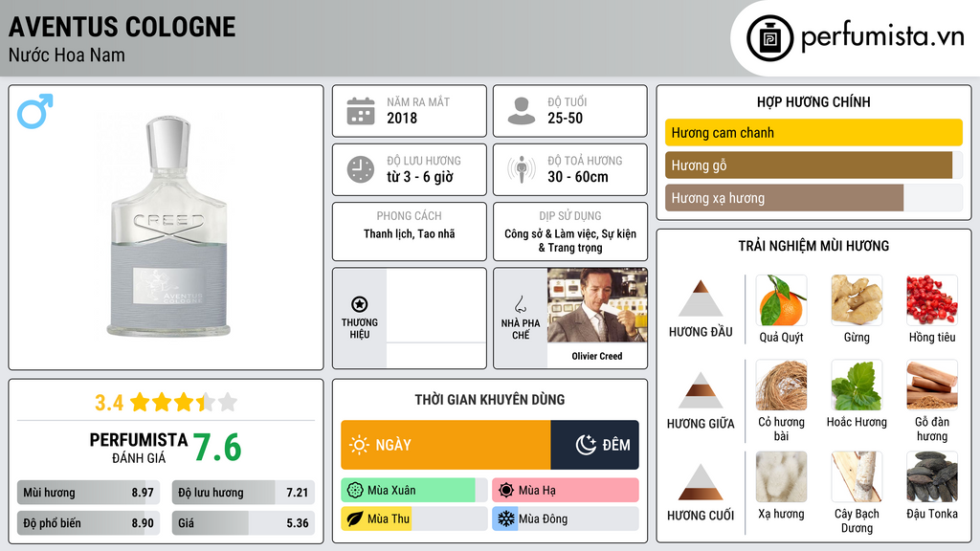Open the perfumista.vn website link

882,37
